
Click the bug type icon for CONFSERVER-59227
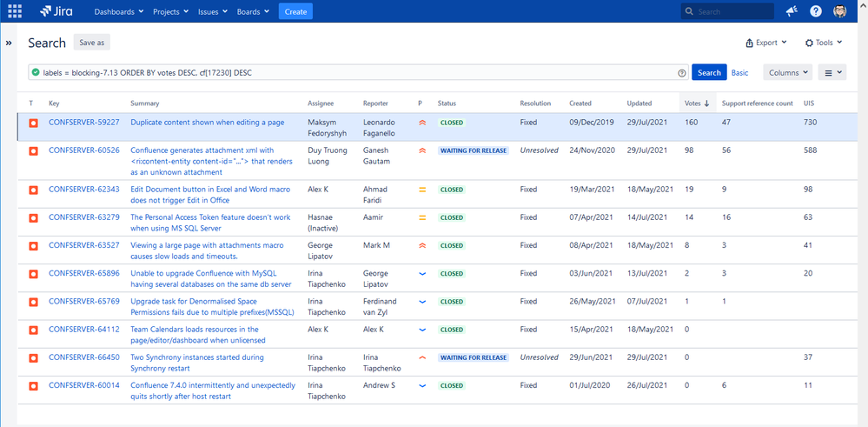click(x=33, y=123)
